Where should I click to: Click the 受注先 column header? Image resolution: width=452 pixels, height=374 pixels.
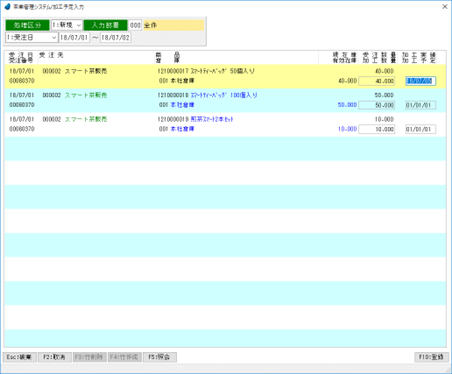point(51,55)
